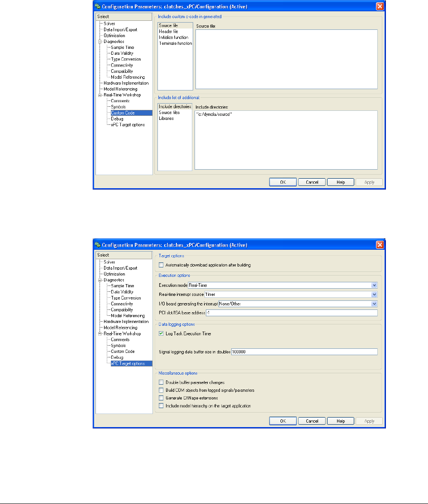428x504 pixels.
Task: Select Connectivity in upper dialog tree
Action: click(x=122, y=65)
